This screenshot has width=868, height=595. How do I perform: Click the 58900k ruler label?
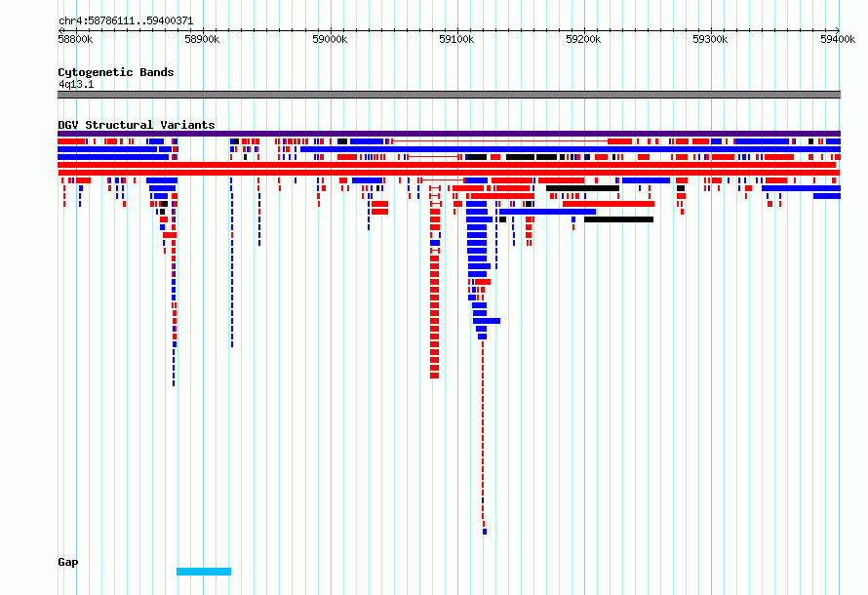point(202,39)
